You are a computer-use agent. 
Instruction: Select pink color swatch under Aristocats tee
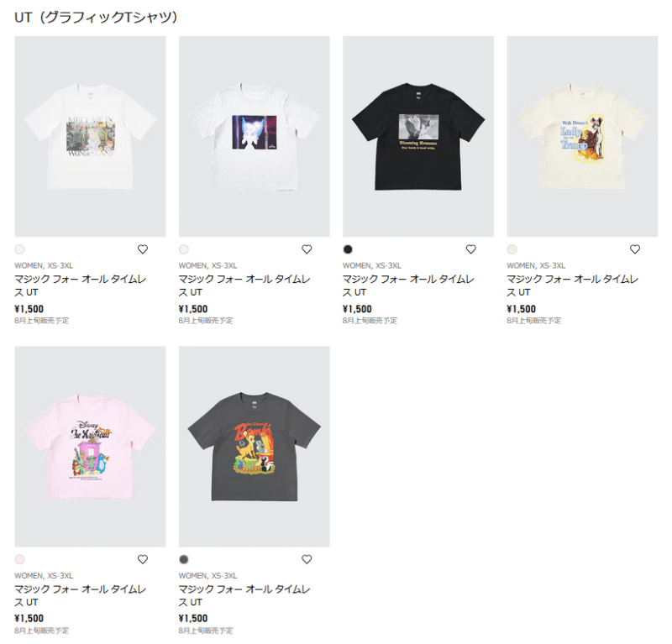coord(19,559)
